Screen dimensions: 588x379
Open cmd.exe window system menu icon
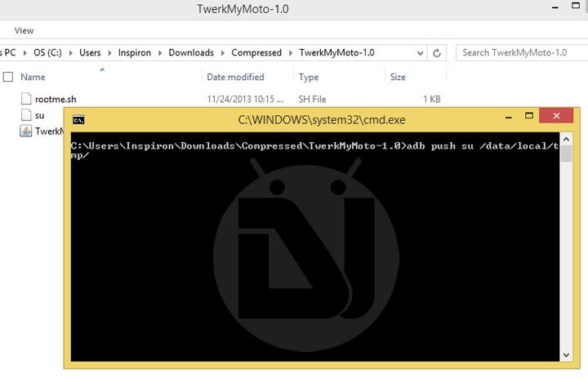[x=78, y=120]
